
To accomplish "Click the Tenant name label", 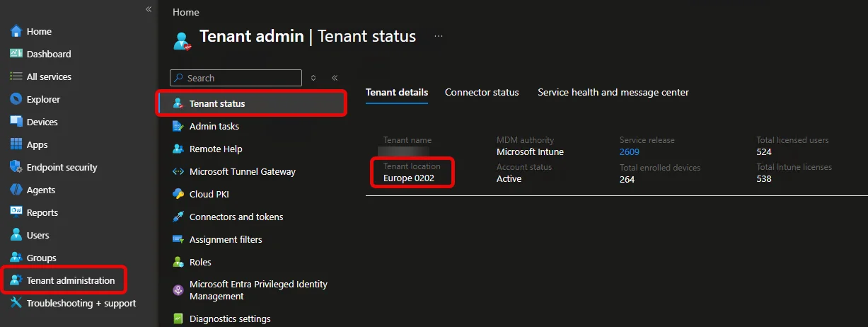I will [x=407, y=140].
